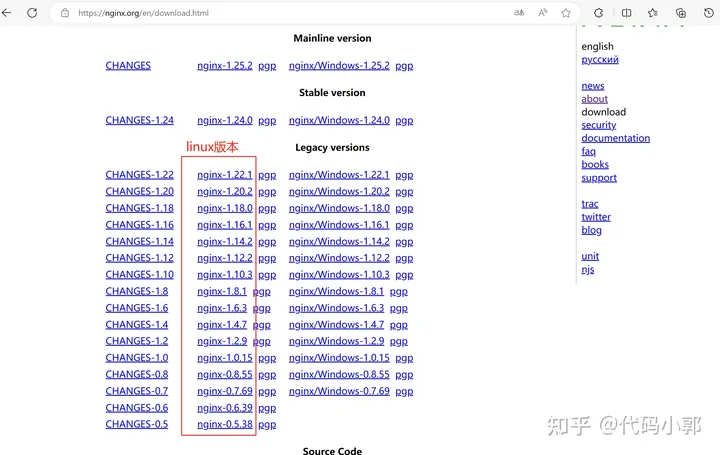Download nginx/Windows-1.8.1
This screenshot has height=455, width=720.
(336, 292)
